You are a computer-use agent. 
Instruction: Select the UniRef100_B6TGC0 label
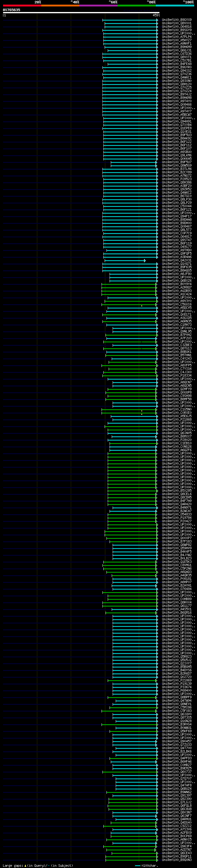coord(176,196)
